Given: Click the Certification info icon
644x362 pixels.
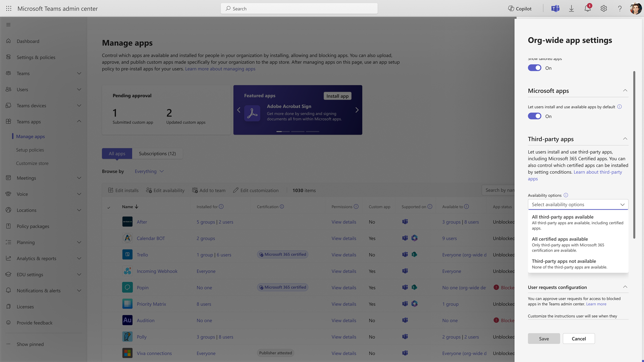Looking at the screenshot, I should click(282, 206).
